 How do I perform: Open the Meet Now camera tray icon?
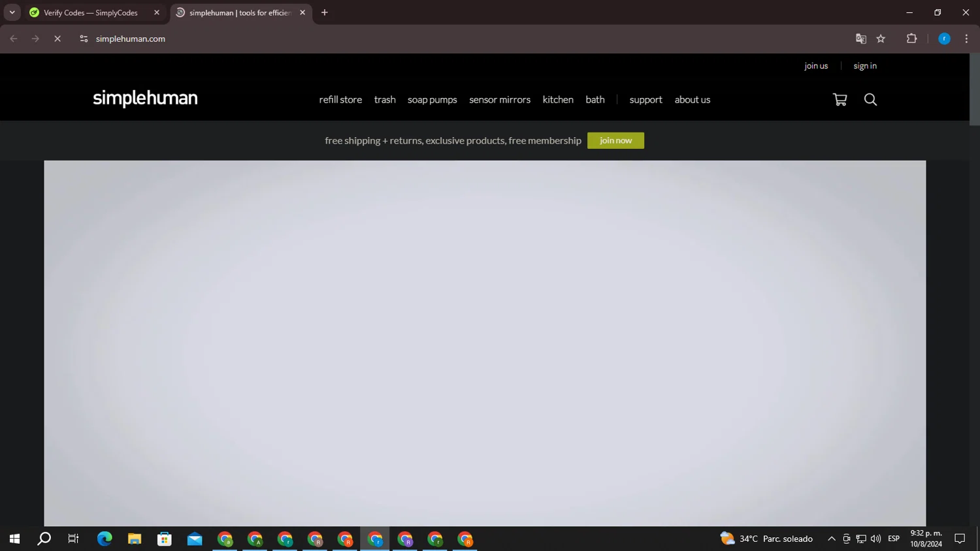[847, 539]
